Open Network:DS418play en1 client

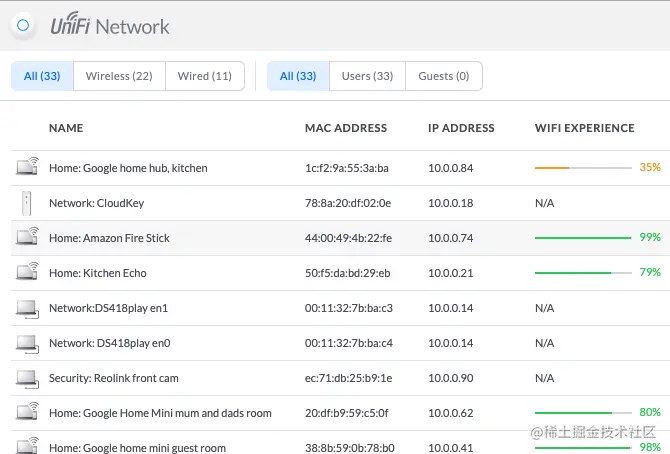[109, 308]
